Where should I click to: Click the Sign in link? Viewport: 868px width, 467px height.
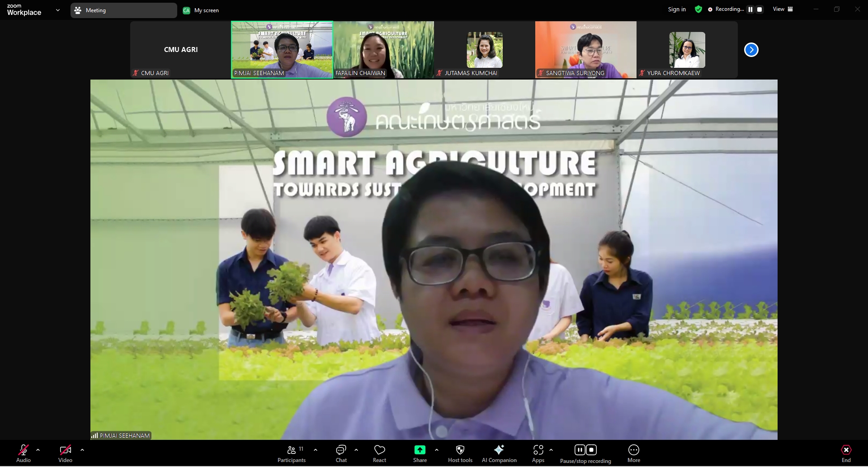677,9
